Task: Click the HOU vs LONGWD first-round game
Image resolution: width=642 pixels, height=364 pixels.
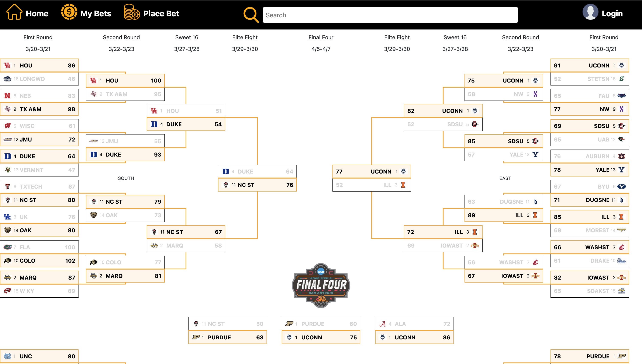Action: pos(39,72)
